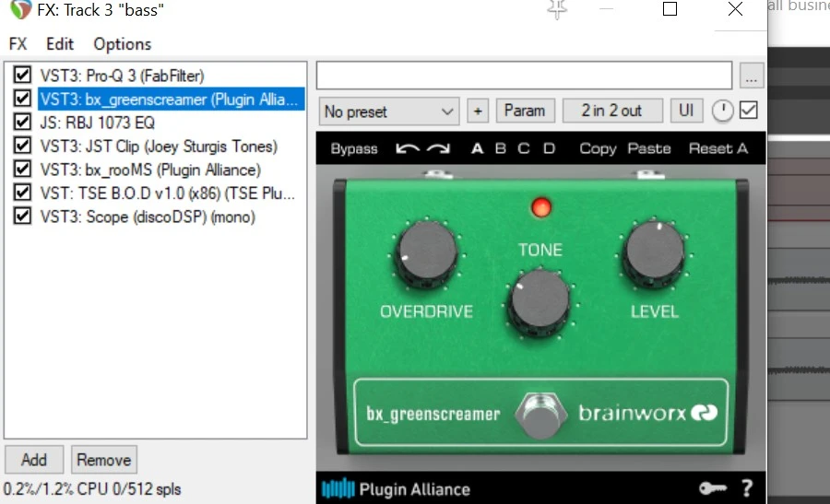Select settings slot B
The image size is (830, 504).
point(500,148)
